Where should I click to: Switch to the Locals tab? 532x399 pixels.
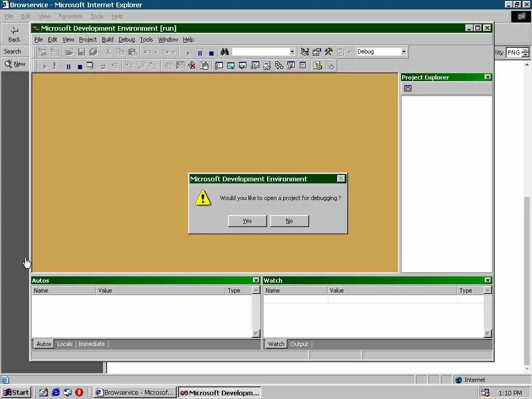tap(65, 344)
